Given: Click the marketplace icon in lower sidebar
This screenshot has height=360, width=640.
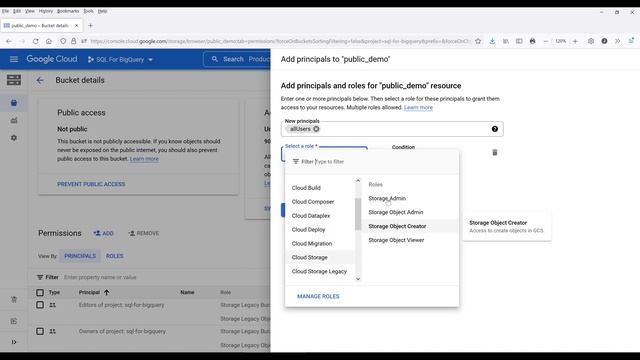Looking at the screenshot, I should (x=14, y=299).
